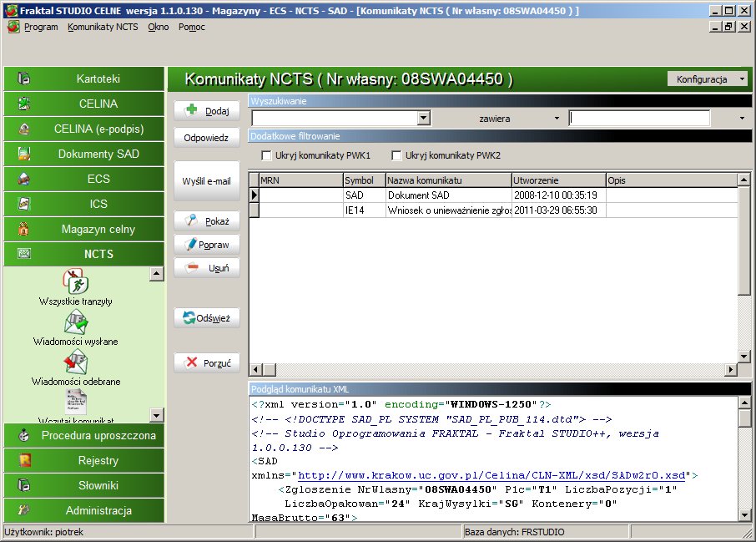This screenshot has height=542, width=756.
Task: Click the Porzuć button
Action: click(x=207, y=362)
